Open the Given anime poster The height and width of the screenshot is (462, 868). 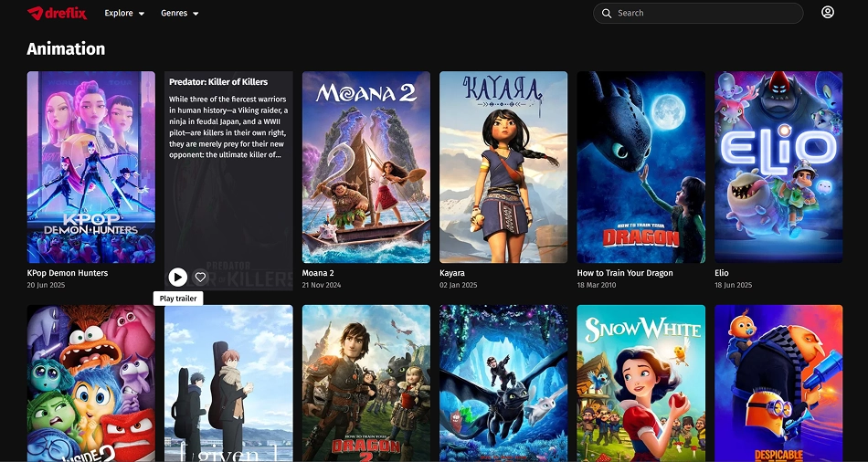click(x=228, y=383)
